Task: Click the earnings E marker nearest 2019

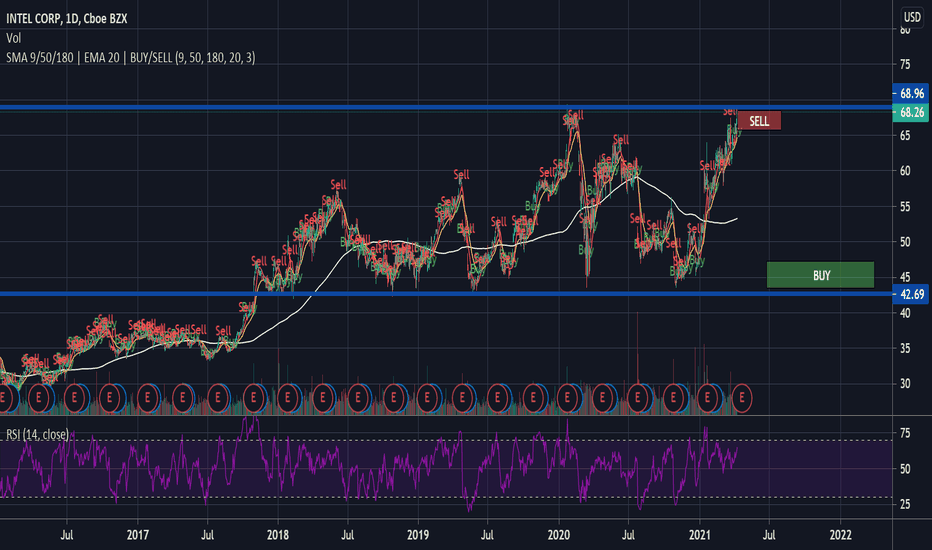Action: click(x=427, y=398)
